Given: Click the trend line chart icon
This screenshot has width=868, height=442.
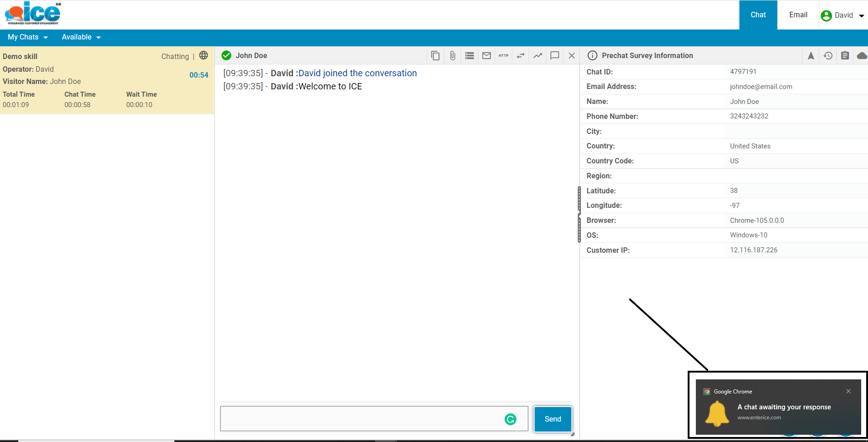Looking at the screenshot, I should click(x=538, y=55).
